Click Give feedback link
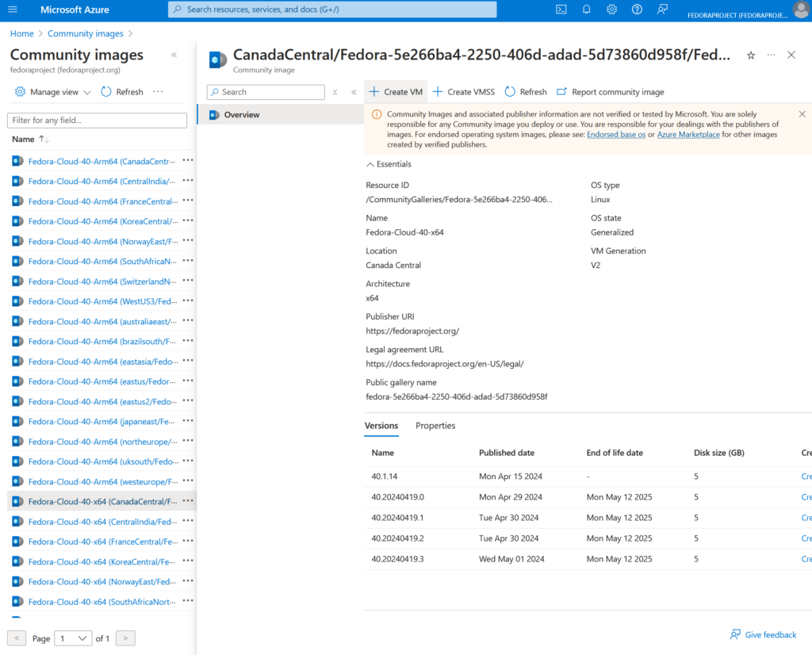Viewport: 812px width, 655px height. [764, 635]
